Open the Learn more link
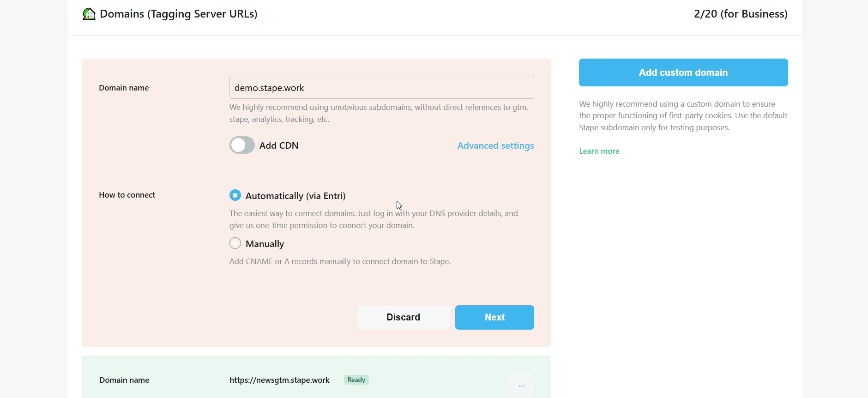The height and width of the screenshot is (398, 868). [x=599, y=151]
